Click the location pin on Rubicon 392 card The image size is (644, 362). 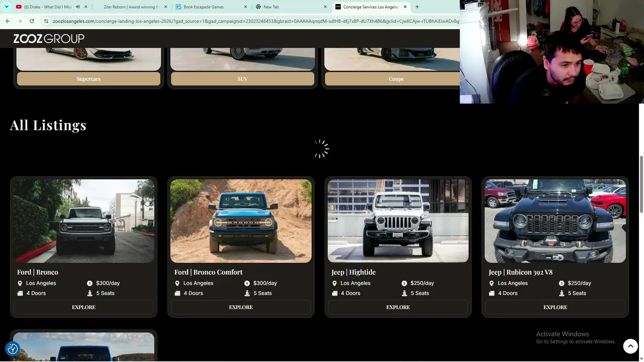pyautogui.click(x=492, y=284)
